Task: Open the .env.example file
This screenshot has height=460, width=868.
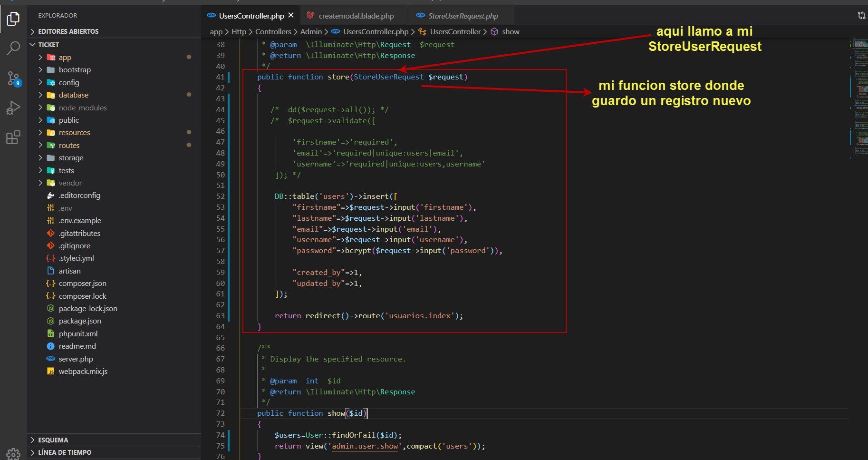Action: pyautogui.click(x=114, y=221)
